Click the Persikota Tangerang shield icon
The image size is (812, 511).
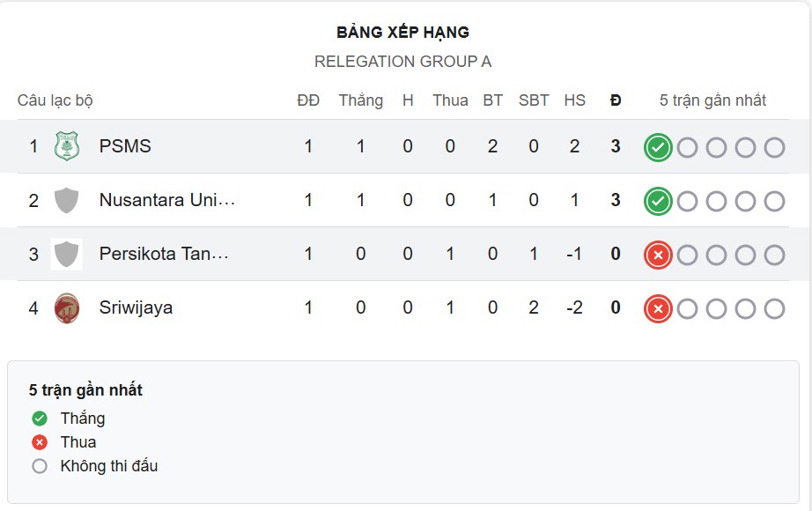click(65, 254)
